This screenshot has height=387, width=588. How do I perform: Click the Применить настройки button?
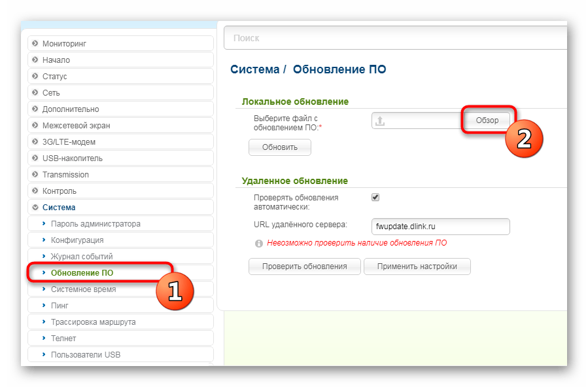pyautogui.click(x=417, y=267)
